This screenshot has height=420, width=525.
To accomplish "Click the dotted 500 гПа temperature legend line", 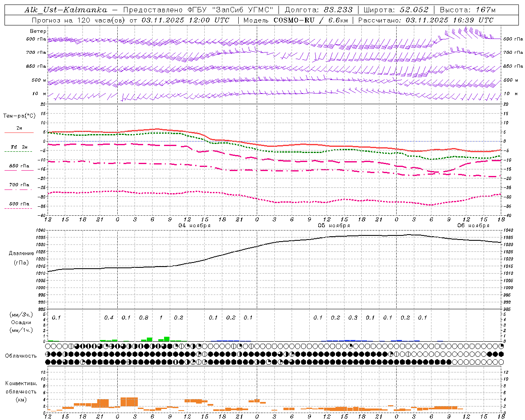I will tap(19, 208).
